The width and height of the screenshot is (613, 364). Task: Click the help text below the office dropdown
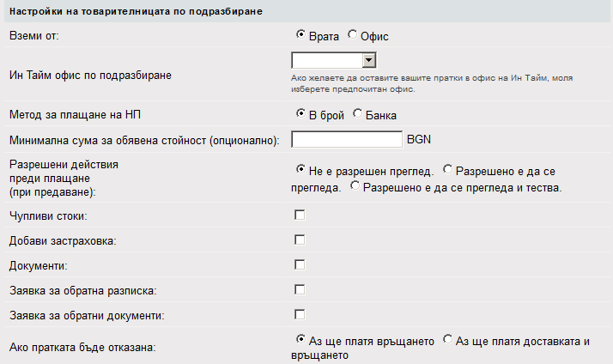(429, 83)
